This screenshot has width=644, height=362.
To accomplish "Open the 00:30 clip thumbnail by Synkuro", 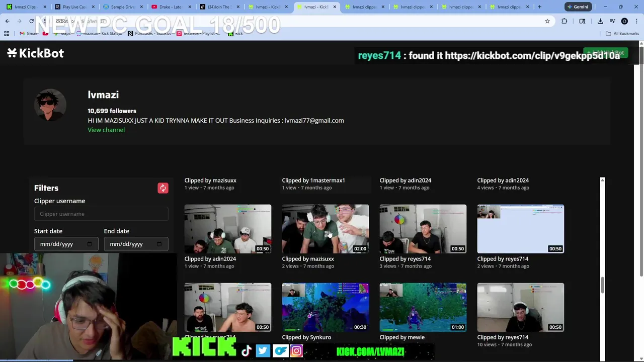I will (x=326, y=307).
